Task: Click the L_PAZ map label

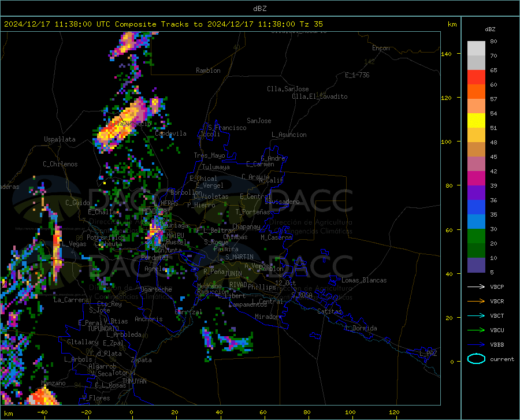Action: pyautogui.click(x=428, y=354)
